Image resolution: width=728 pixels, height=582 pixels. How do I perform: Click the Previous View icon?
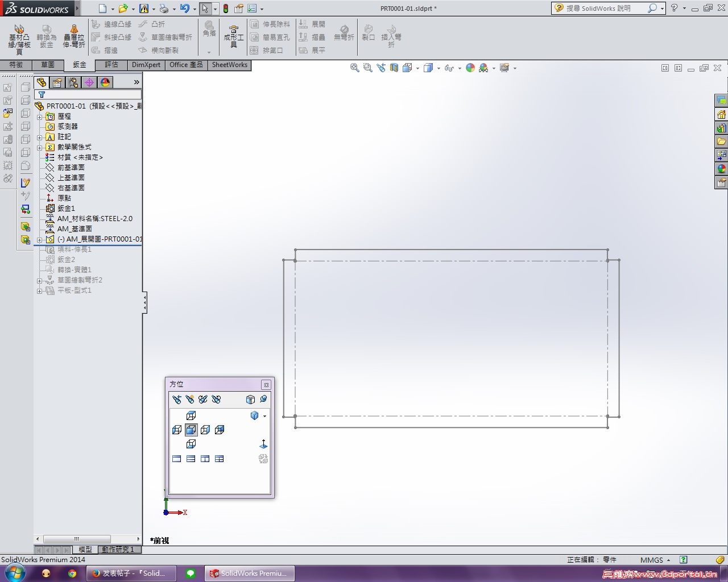tap(381, 68)
